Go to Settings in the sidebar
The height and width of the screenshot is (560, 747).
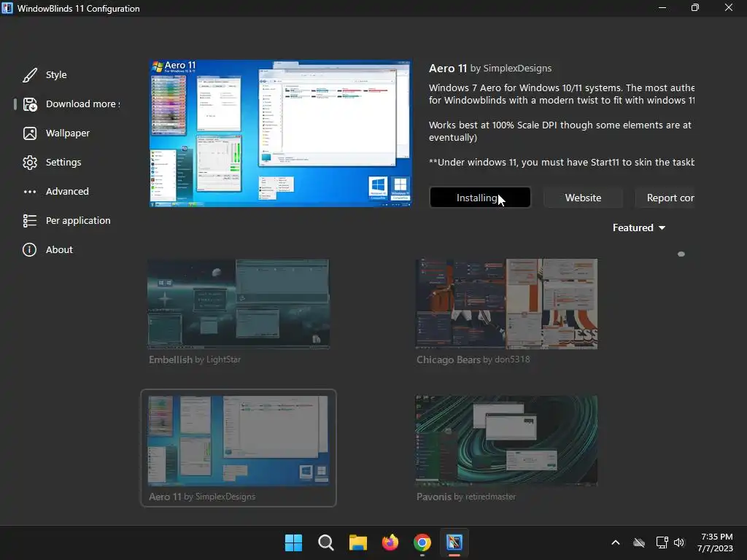tap(63, 162)
